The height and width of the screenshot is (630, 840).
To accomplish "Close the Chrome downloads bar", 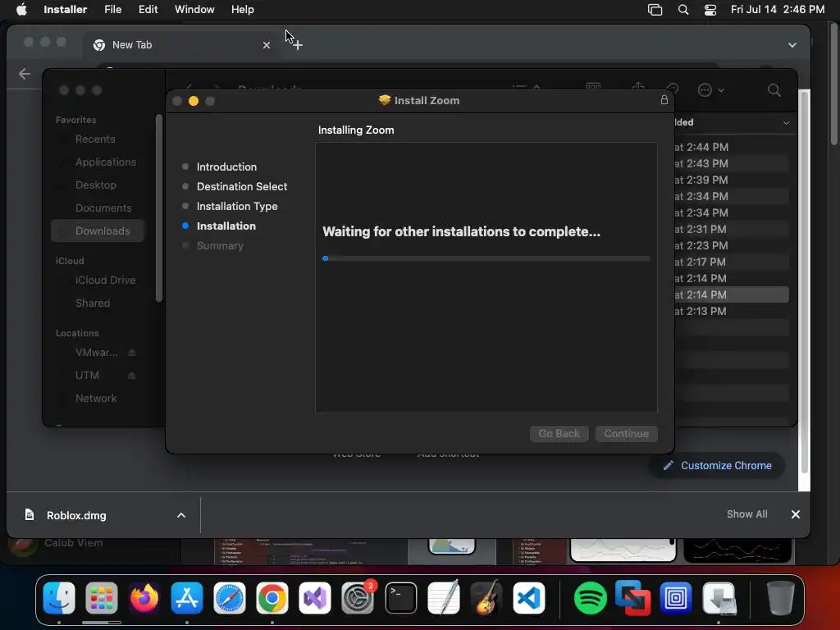I will 795,514.
